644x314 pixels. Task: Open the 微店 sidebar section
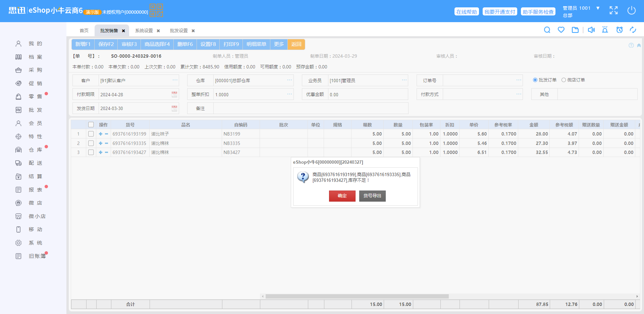pyautogui.click(x=29, y=203)
